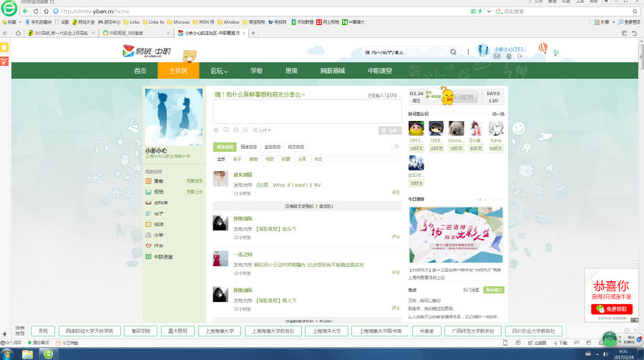644x360 pixels.
Task: Add user Sanji as friend
Action: pyautogui.click(x=496, y=147)
